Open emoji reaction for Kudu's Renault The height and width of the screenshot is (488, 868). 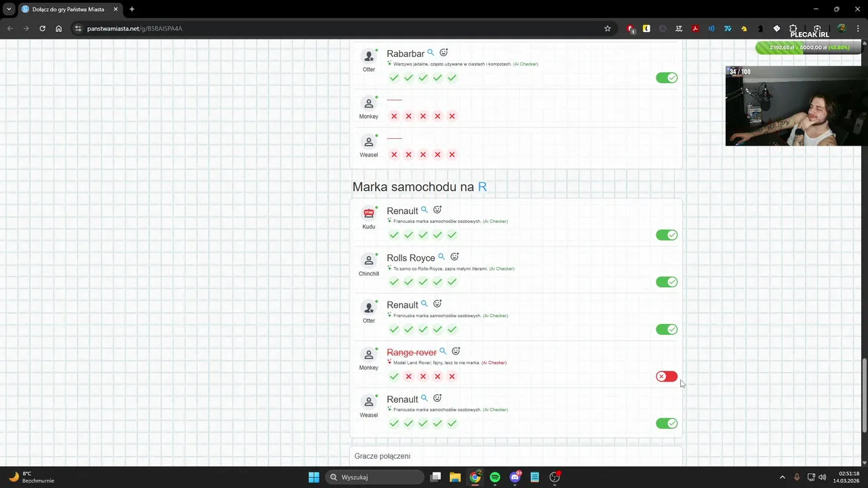pyautogui.click(x=437, y=209)
